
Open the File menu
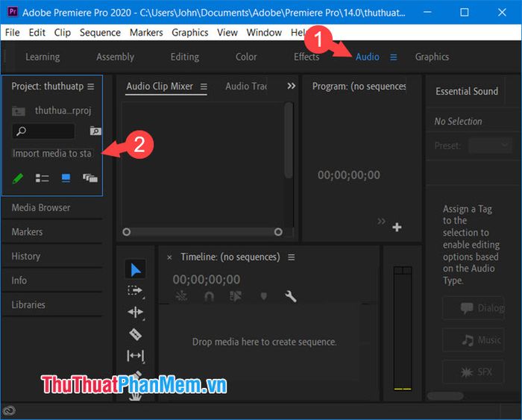coord(13,32)
